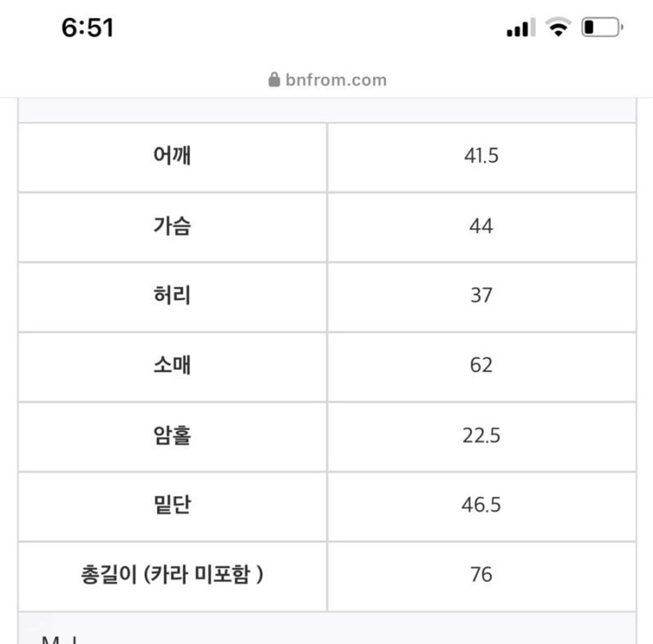Tap the value 76 in the bottom row
The width and height of the screenshot is (653, 644).
(482, 574)
